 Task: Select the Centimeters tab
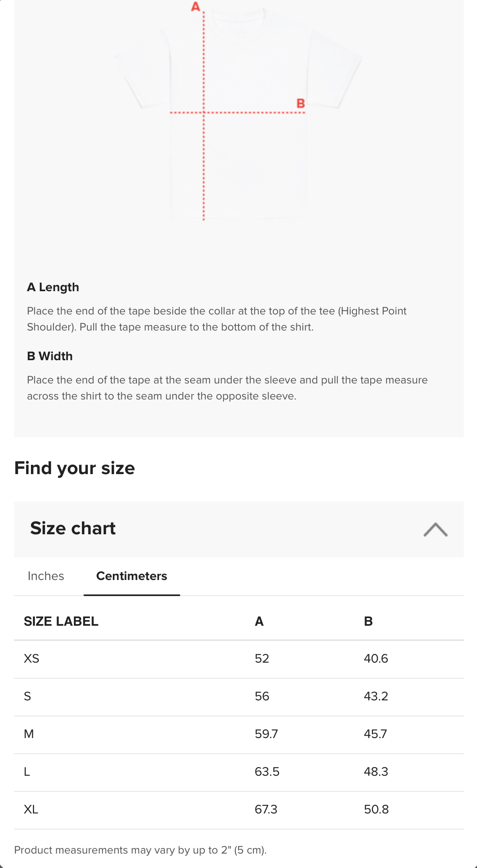point(132,576)
